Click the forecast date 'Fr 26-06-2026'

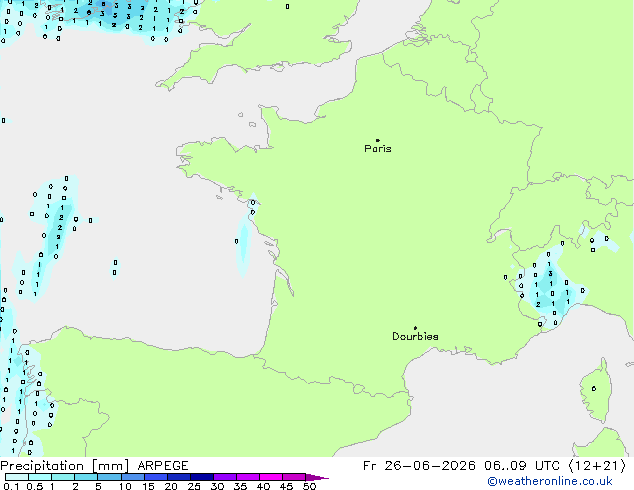pyautogui.click(x=419, y=466)
